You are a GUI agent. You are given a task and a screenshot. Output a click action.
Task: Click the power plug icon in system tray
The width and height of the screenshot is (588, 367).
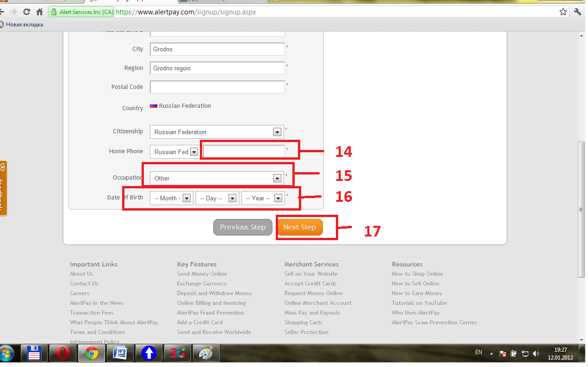(x=514, y=354)
